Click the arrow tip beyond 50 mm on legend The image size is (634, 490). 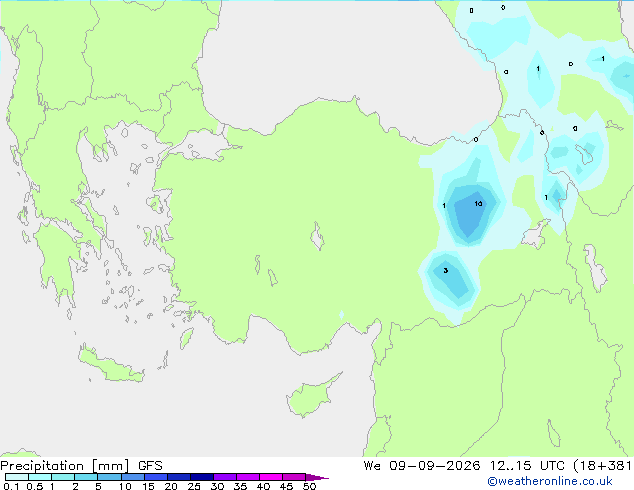tap(317, 477)
